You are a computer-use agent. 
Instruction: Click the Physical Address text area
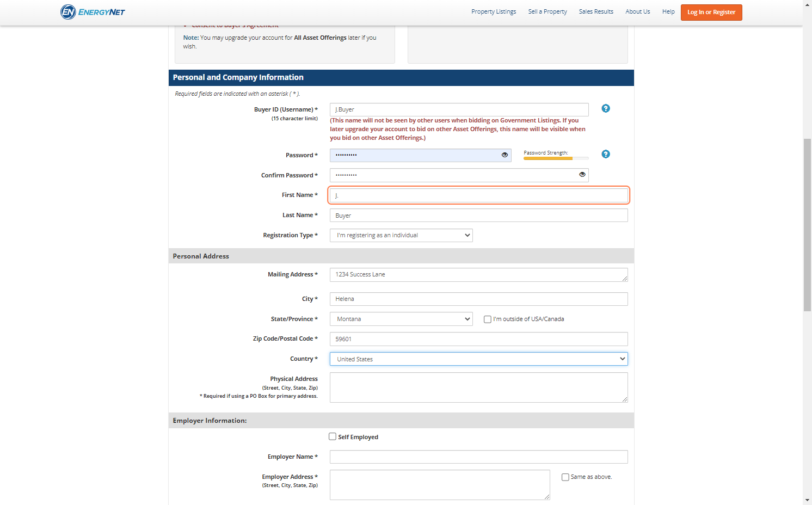(479, 387)
